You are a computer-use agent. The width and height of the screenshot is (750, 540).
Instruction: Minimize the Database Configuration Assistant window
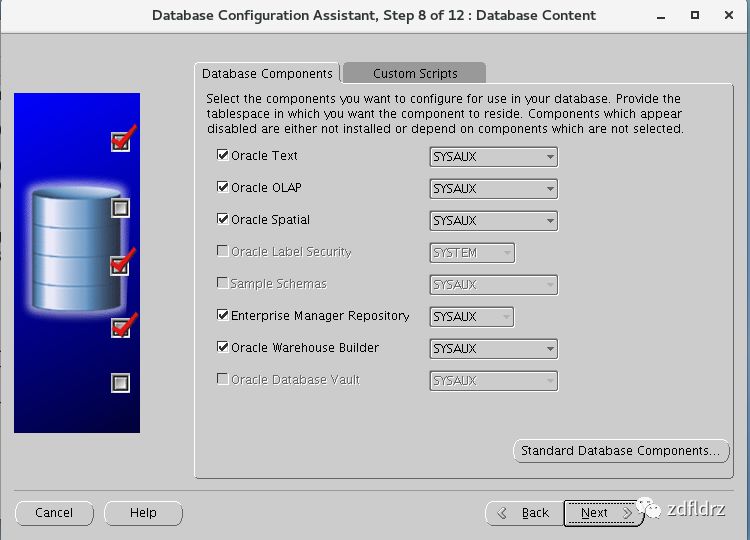pyautogui.click(x=661, y=16)
